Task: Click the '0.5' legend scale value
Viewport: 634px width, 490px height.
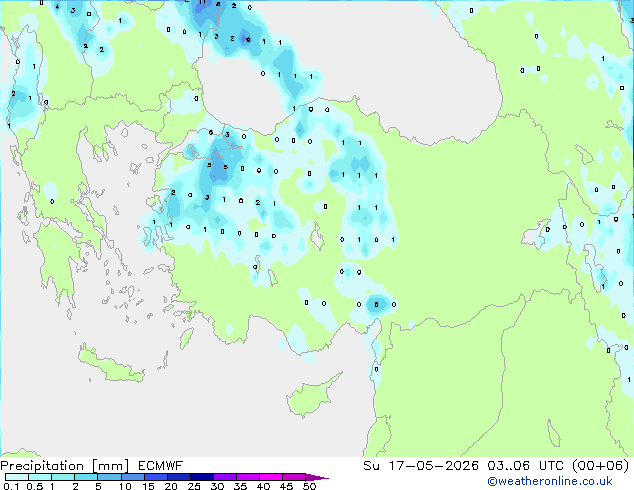Action: pos(34,486)
